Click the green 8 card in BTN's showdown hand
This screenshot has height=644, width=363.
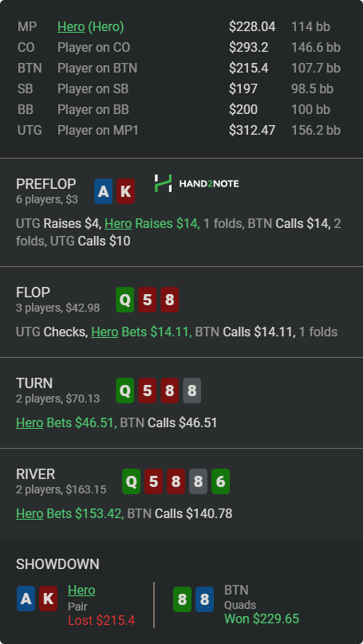pyautogui.click(x=182, y=599)
